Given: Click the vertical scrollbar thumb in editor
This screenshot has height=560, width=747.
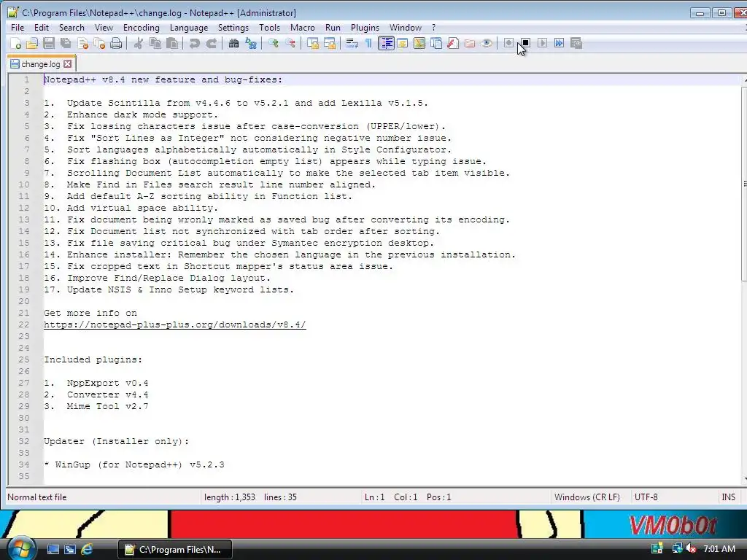Looking at the screenshot, I should click(x=743, y=183).
